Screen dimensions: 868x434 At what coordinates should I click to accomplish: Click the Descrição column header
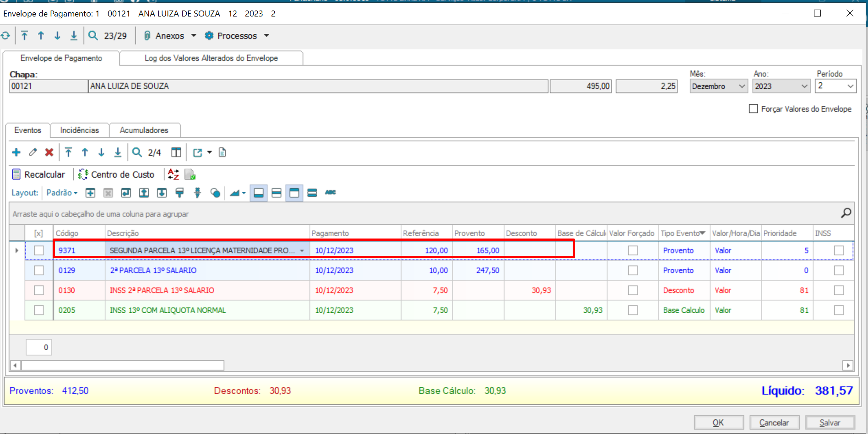[207, 233]
